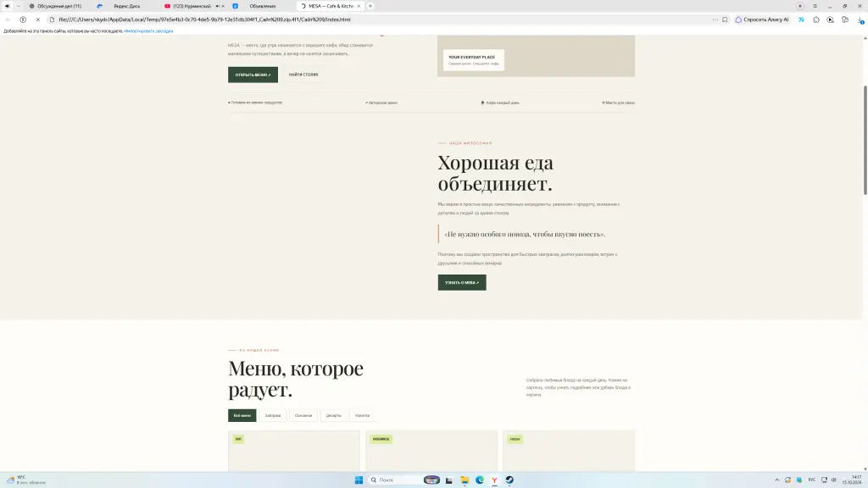The height and width of the screenshot is (488, 868).
Task: Close the MESA — Cafe & Kitchen tab
Action: point(359,6)
